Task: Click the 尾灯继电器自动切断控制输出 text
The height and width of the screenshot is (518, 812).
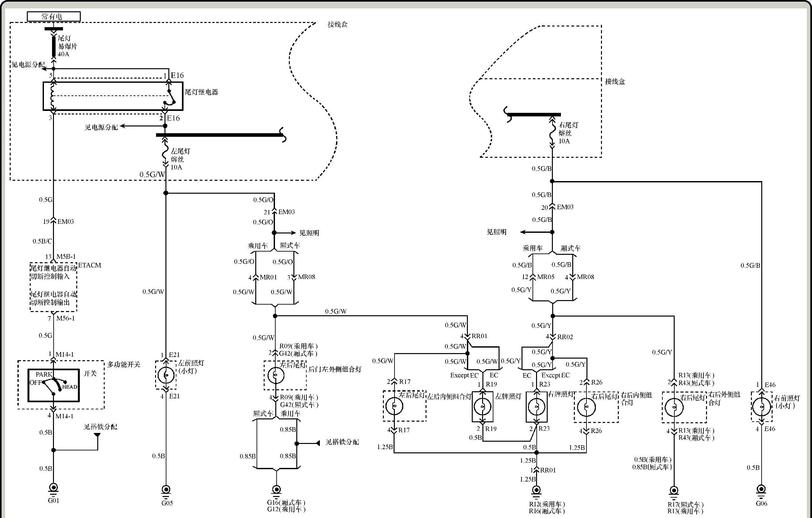Action: [54, 298]
